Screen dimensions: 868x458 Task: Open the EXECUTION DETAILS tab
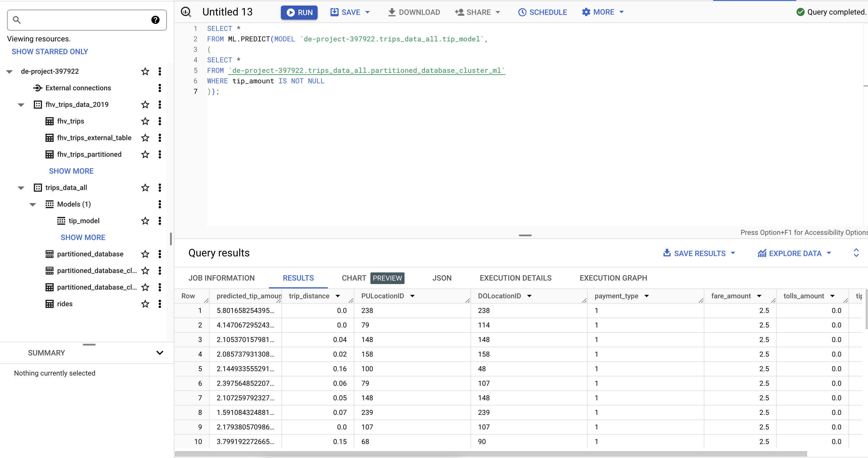click(516, 278)
